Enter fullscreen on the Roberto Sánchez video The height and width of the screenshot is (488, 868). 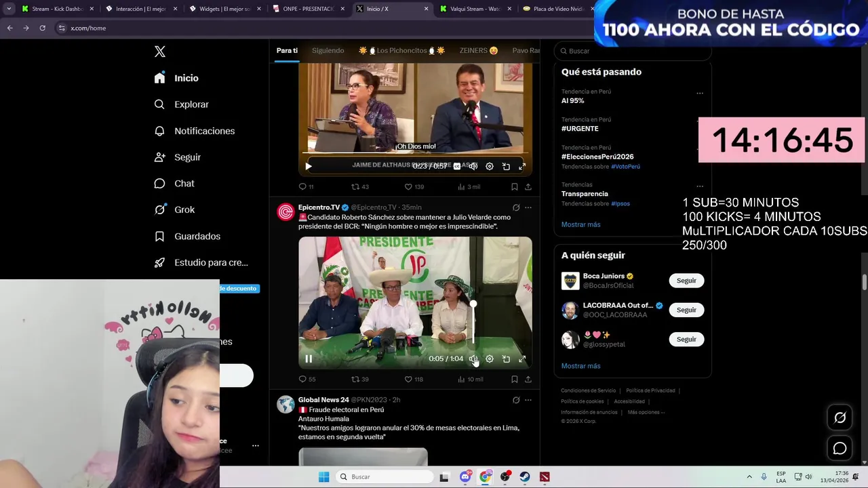pyautogui.click(x=522, y=359)
